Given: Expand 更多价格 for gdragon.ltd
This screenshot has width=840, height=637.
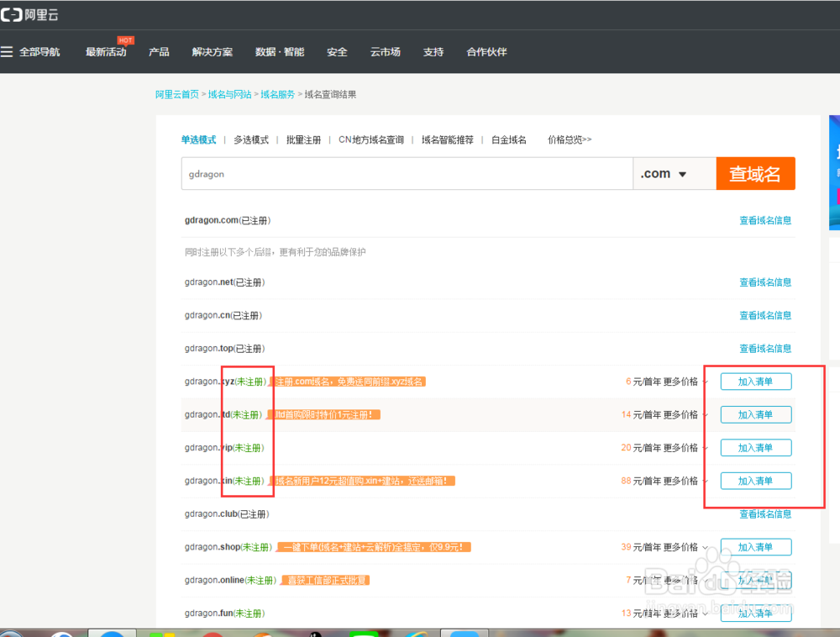Looking at the screenshot, I should coord(685,414).
